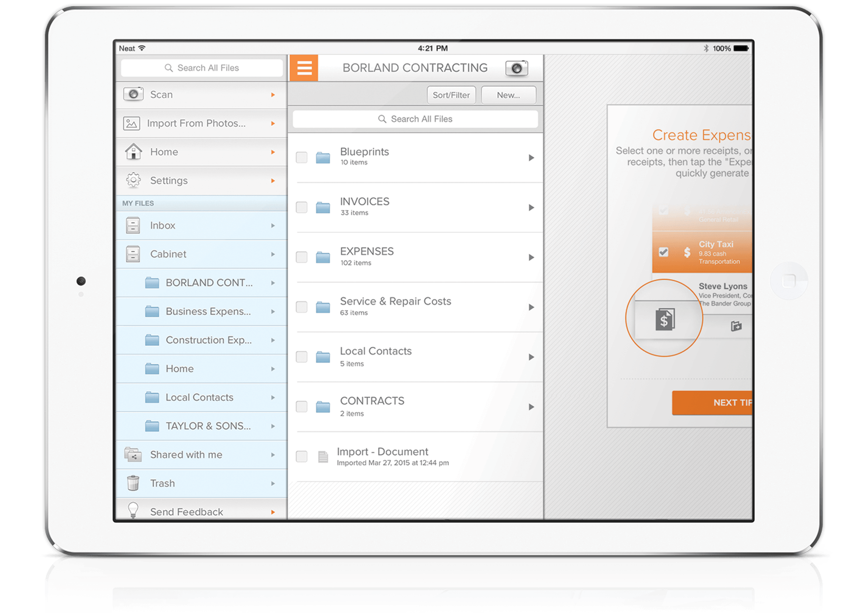Click the Shared with me icon

point(132,454)
